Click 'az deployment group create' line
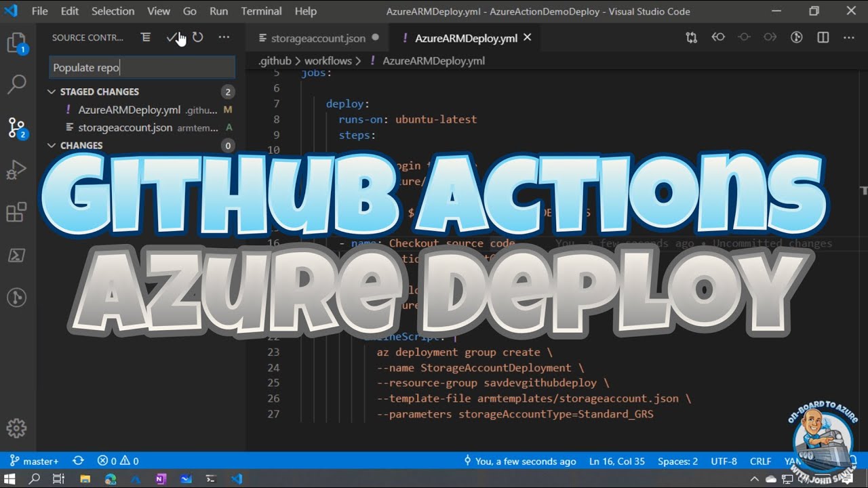Viewport: 868px width, 488px height. click(465, 352)
